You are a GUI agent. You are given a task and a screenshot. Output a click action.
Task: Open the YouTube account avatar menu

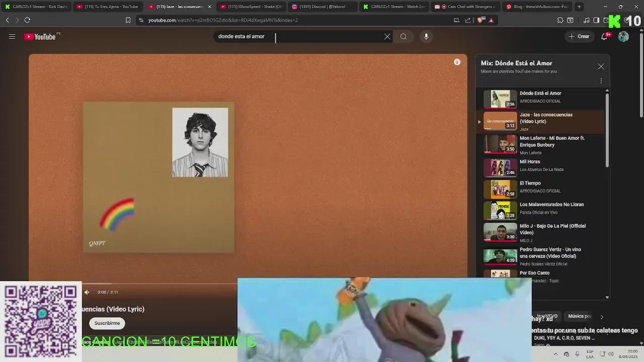click(x=623, y=36)
